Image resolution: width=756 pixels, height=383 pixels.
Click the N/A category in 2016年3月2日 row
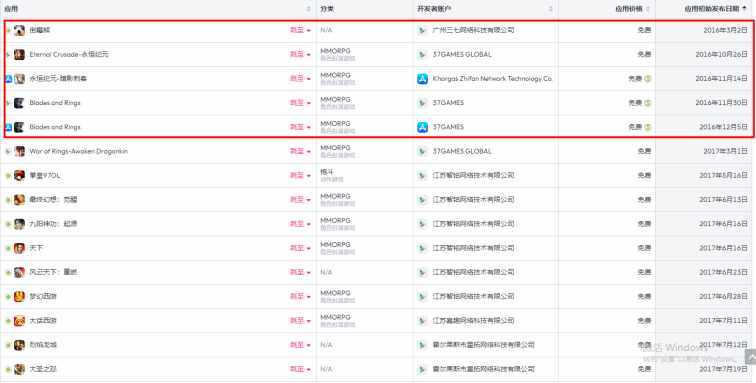(x=326, y=30)
